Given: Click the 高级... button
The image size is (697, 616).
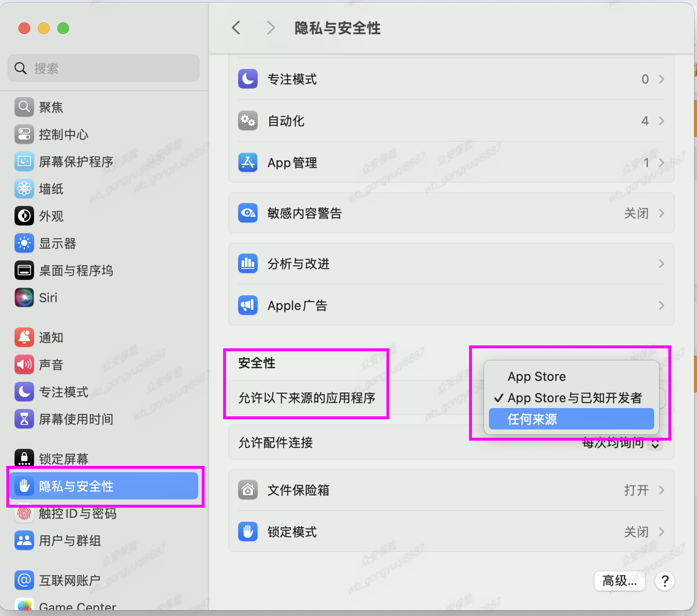Looking at the screenshot, I should pos(619,581).
